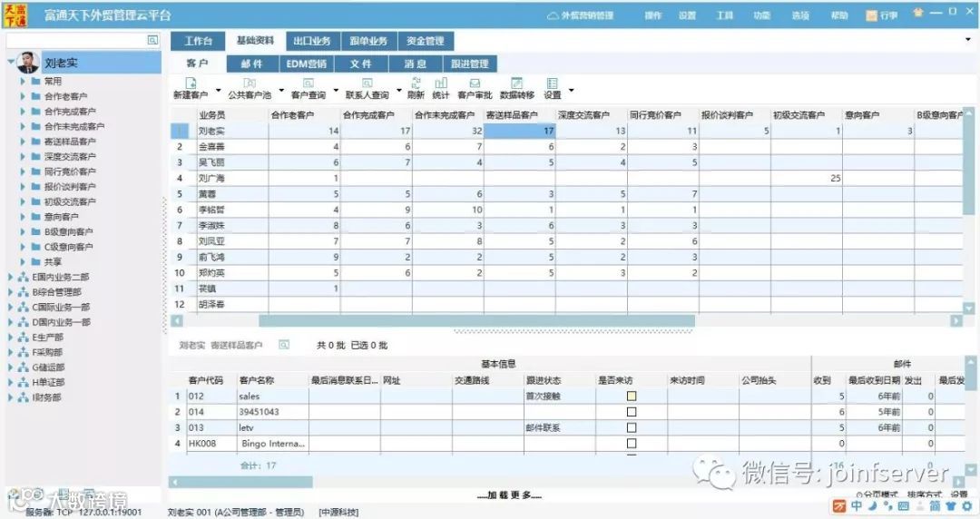Click the 刘老实 user avatar
Viewport: 980px width, 519px height.
(28, 63)
